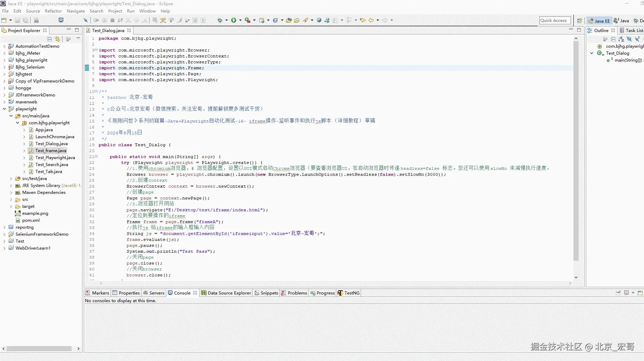The height and width of the screenshot is (361, 644).
Task: Click the New Server/web project icon
Action: pos(262,20)
